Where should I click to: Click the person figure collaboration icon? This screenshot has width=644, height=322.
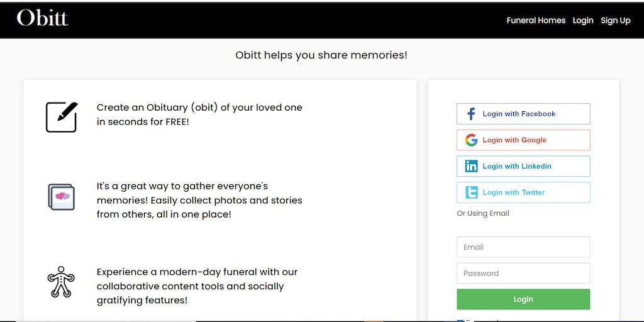coord(61,282)
